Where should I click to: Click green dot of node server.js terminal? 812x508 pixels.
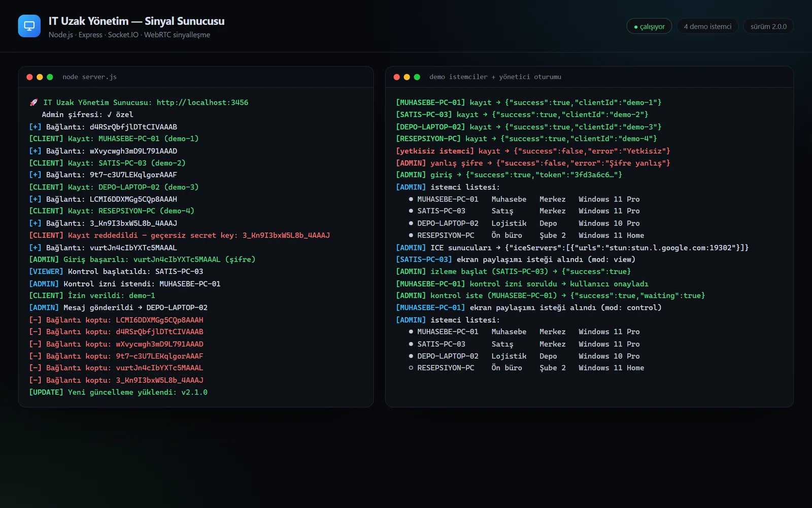[x=50, y=77]
